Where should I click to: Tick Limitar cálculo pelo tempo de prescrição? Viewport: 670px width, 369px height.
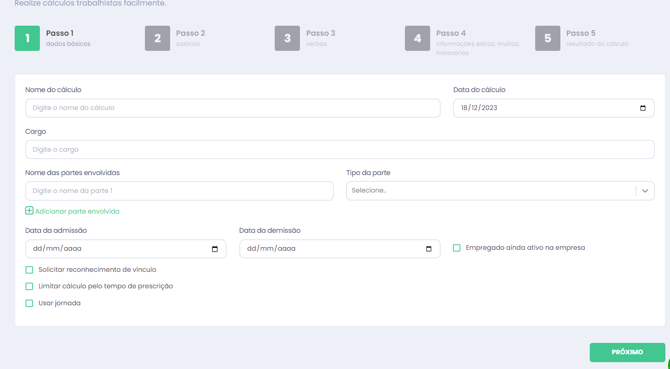tap(29, 287)
